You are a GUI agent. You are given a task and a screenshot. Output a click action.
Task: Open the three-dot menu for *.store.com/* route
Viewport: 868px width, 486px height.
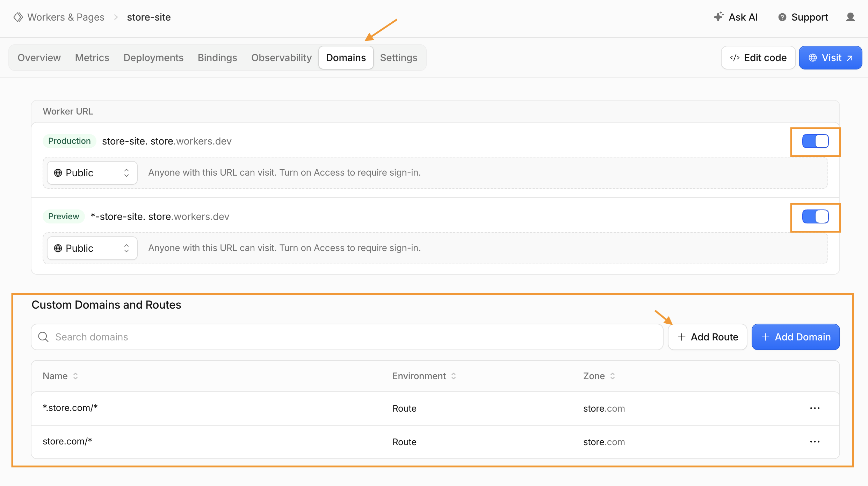click(815, 408)
